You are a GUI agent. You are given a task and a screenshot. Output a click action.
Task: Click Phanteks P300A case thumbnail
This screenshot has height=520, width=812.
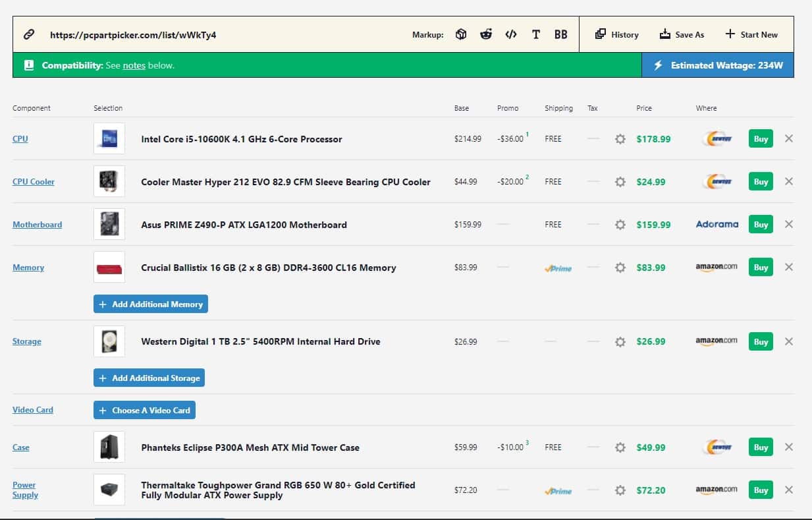(109, 447)
